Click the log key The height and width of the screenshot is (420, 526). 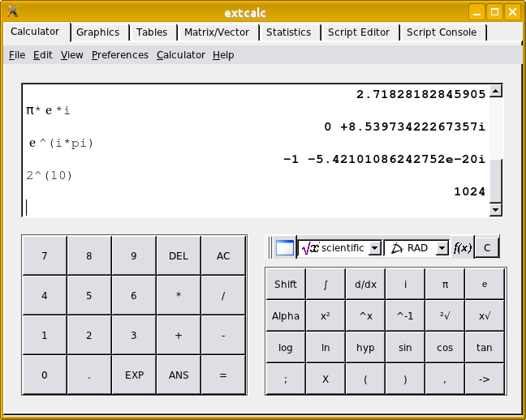286,348
